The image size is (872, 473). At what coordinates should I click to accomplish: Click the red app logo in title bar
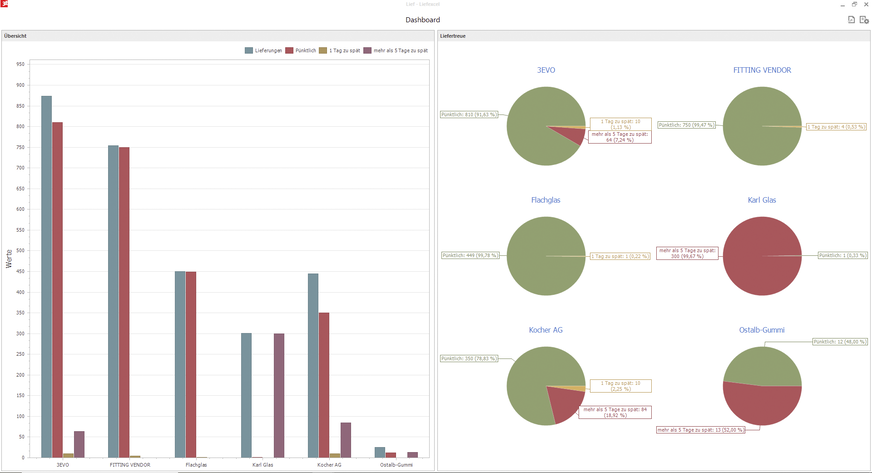click(x=5, y=5)
